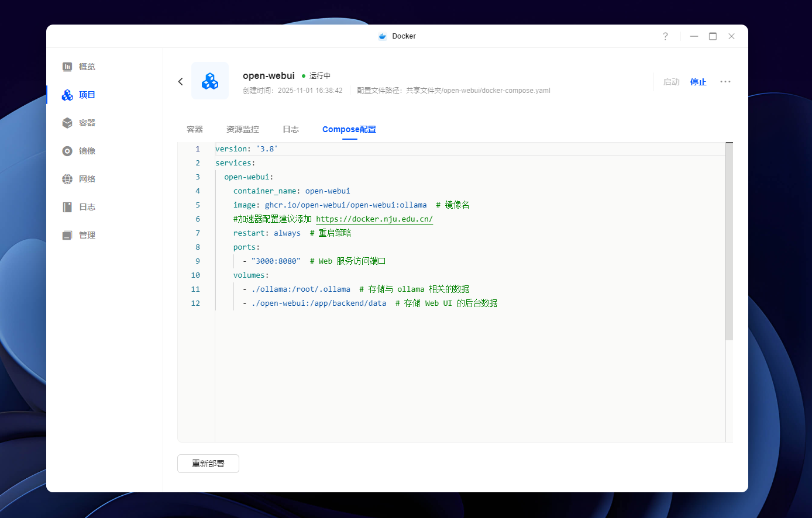The width and height of the screenshot is (812, 518).
Task: Switch to the 日志 tab in project view
Action: click(x=291, y=129)
